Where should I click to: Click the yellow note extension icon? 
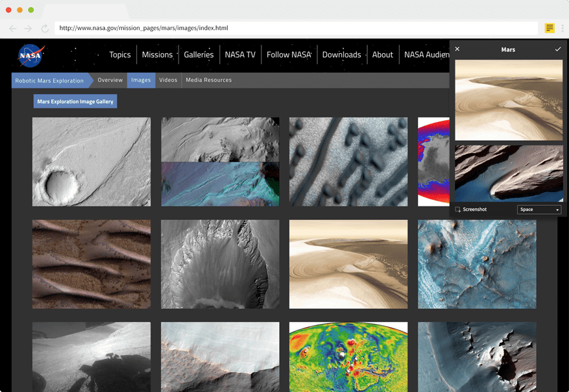[x=550, y=28]
